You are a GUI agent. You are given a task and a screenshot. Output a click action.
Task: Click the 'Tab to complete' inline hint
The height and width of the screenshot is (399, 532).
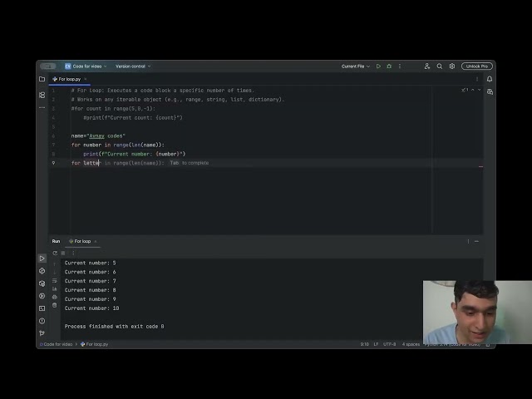[x=190, y=163]
